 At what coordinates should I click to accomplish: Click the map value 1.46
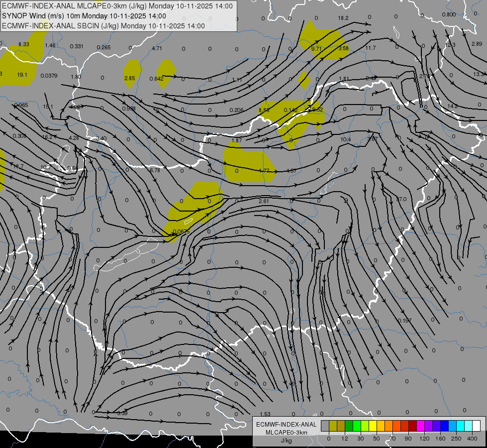click(x=50, y=45)
